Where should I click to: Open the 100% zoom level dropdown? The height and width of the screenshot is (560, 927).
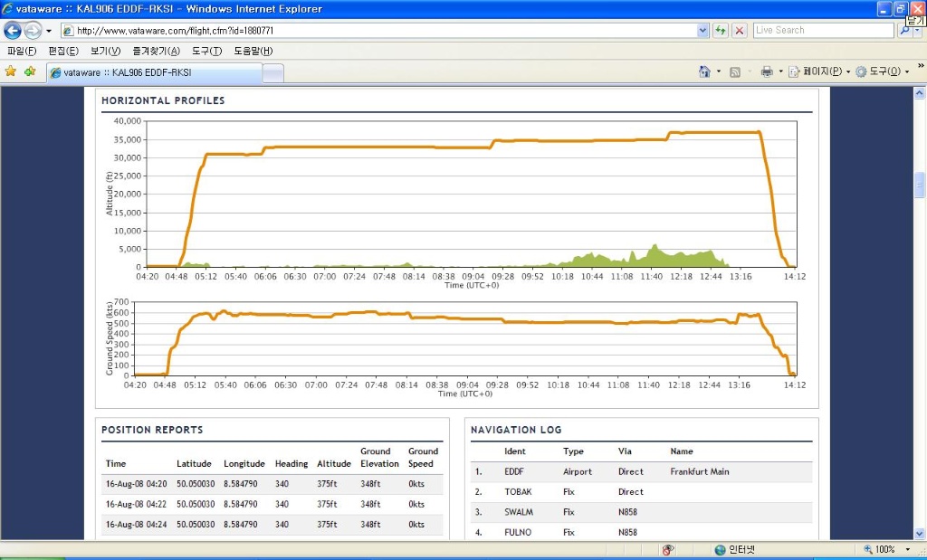[908, 549]
